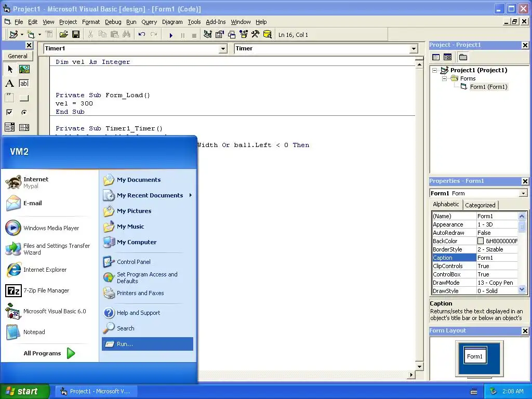Open the Form Layout Window toolbar icon
532x399 pixels.
pos(232,35)
